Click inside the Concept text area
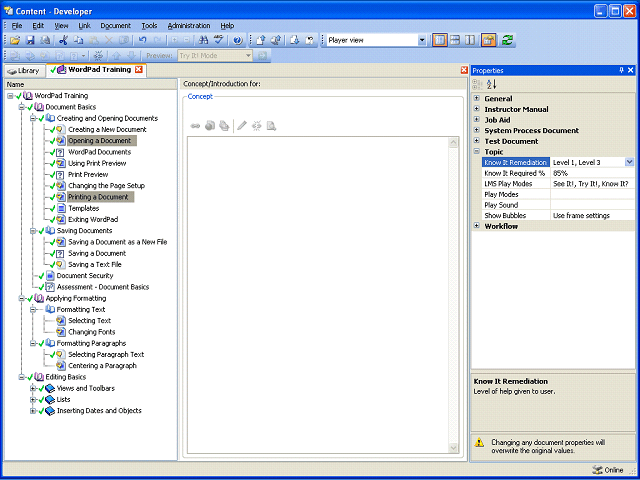The width and height of the screenshot is (640, 480). tap(318, 295)
